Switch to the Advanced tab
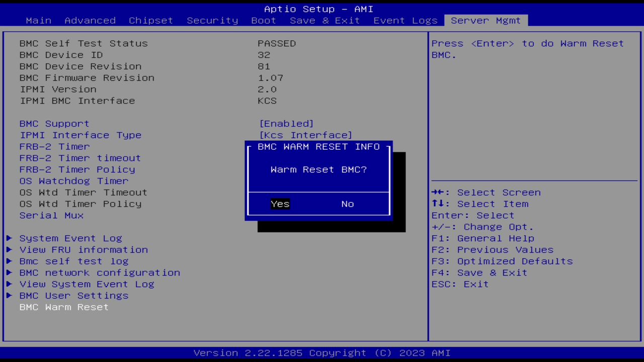 coord(90,20)
